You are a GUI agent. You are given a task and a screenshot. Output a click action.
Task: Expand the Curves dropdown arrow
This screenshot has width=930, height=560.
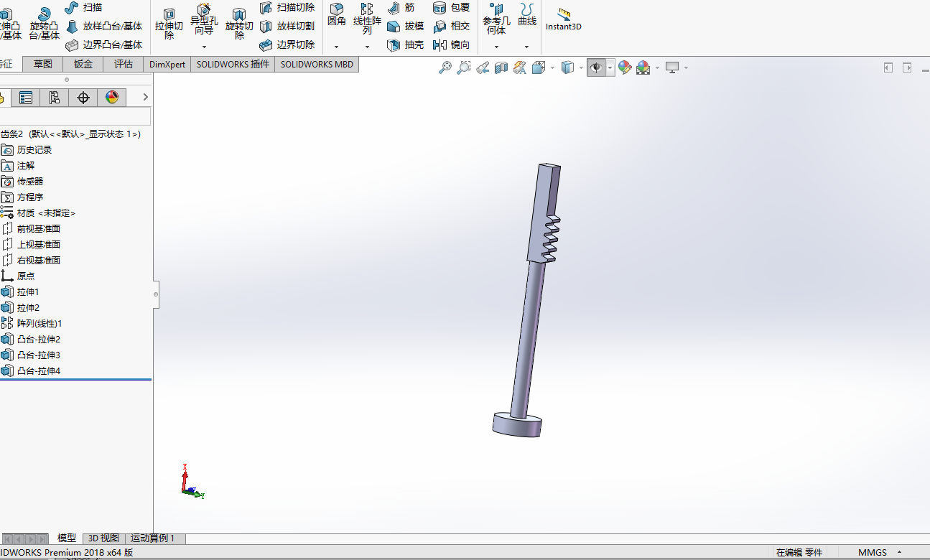(527, 47)
